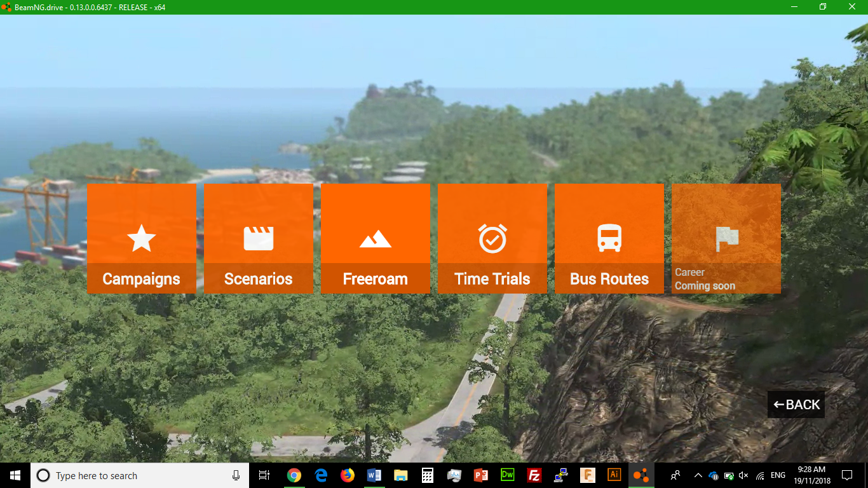This screenshot has height=488, width=868.
Task: Switch to Microsoft Word on the taskbar
Action: click(374, 475)
